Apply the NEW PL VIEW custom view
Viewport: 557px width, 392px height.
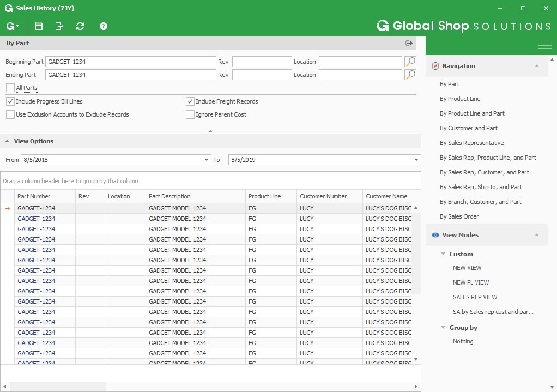pyautogui.click(x=471, y=282)
